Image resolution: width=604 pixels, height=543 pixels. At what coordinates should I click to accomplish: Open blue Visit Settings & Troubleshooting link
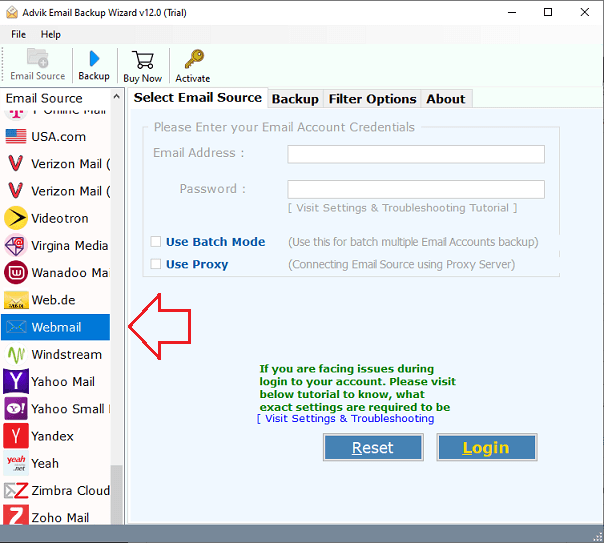pyautogui.click(x=346, y=419)
